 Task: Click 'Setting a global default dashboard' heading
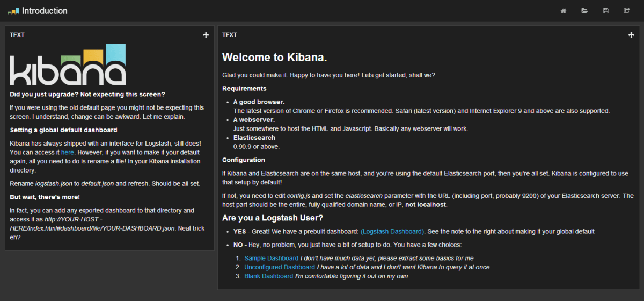click(x=64, y=130)
